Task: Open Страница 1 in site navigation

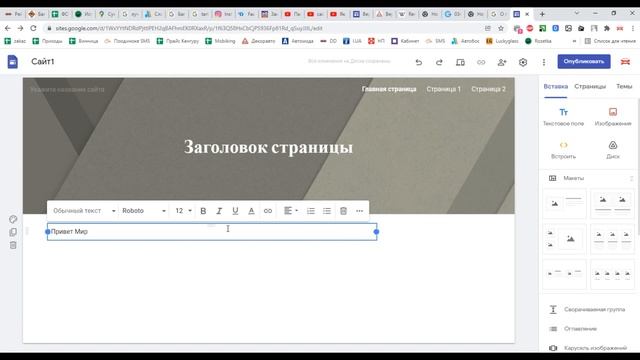Action: (x=443, y=89)
